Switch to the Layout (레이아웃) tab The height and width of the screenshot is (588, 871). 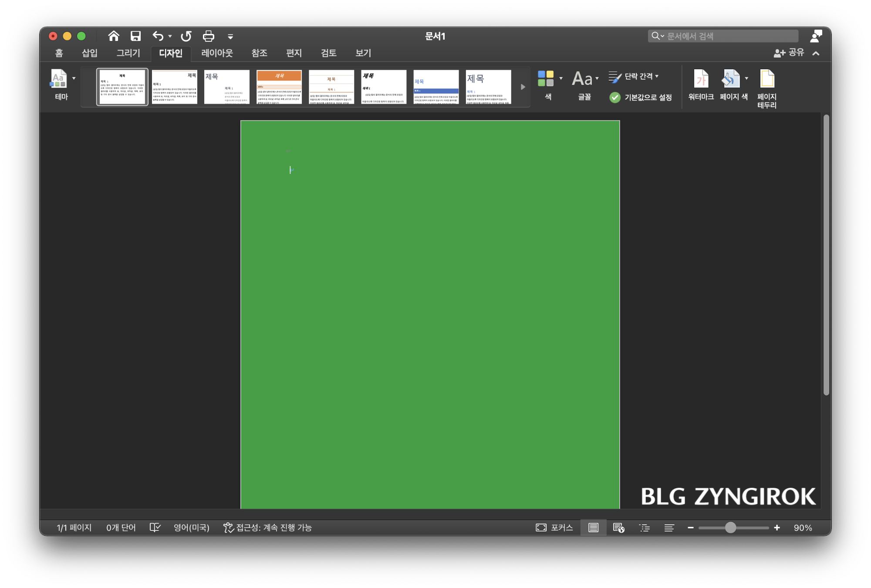point(217,53)
